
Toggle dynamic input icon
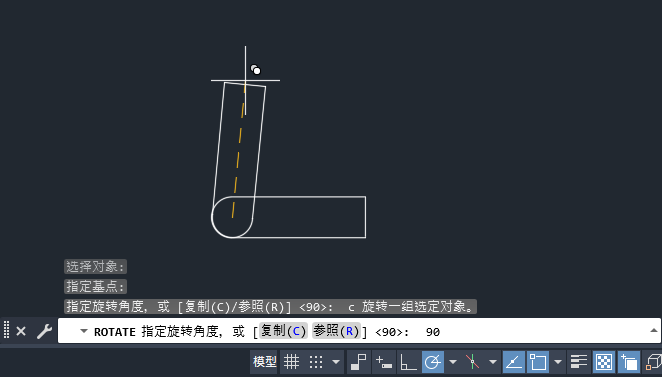pos(384,362)
